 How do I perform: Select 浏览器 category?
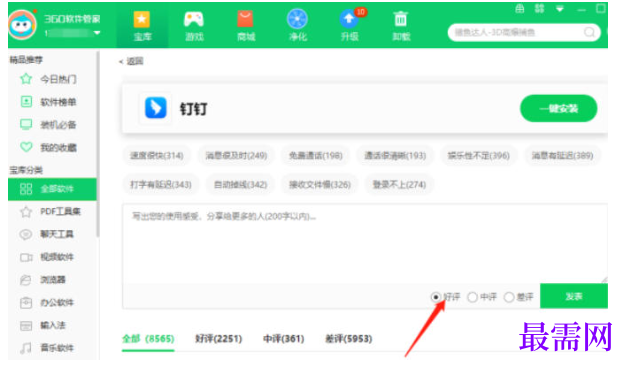(52, 279)
